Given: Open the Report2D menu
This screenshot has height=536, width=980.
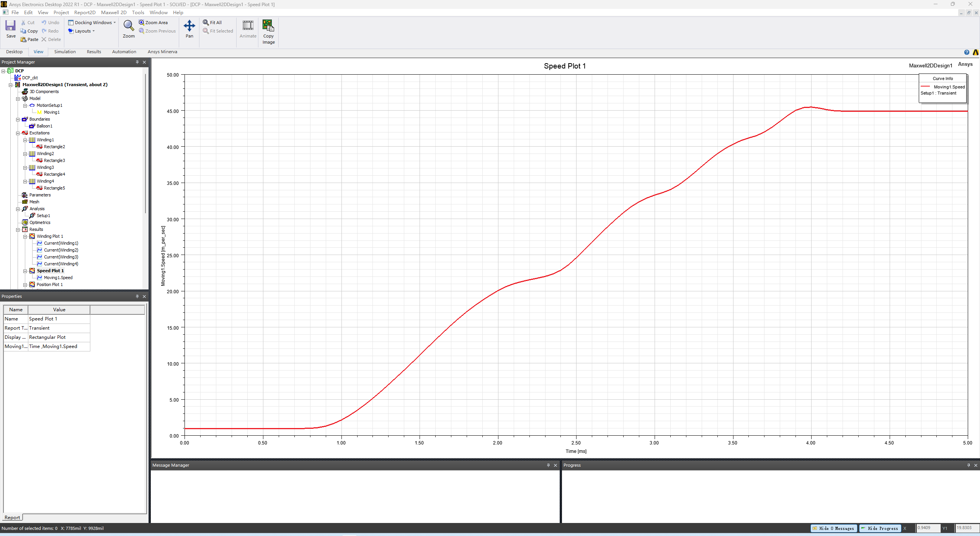Looking at the screenshot, I should coord(85,13).
